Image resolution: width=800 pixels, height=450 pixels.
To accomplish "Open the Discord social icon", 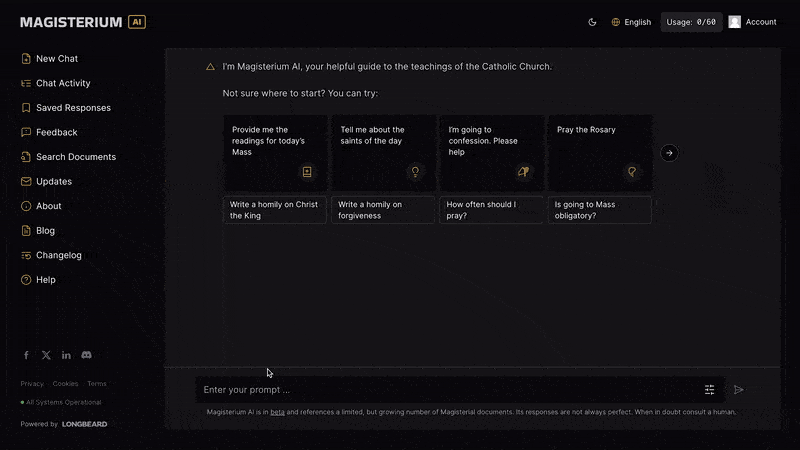I will point(87,355).
